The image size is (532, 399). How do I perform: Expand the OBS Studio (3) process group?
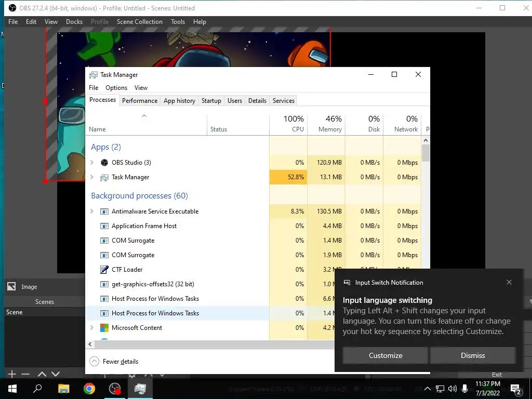pyautogui.click(x=92, y=163)
